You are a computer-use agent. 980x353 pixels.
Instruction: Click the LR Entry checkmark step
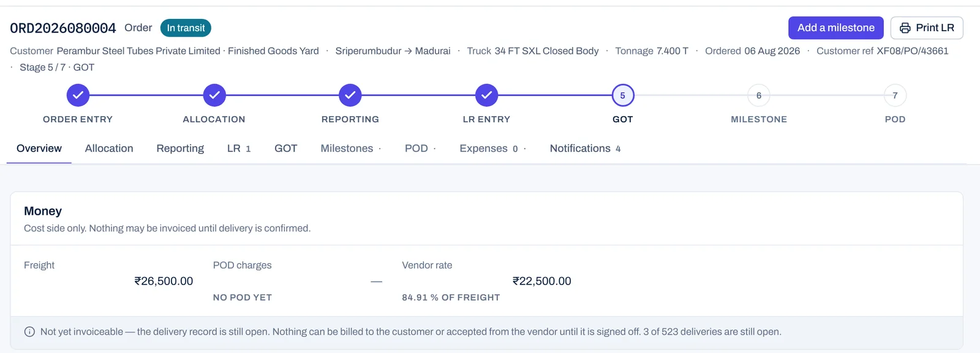pos(486,95)
